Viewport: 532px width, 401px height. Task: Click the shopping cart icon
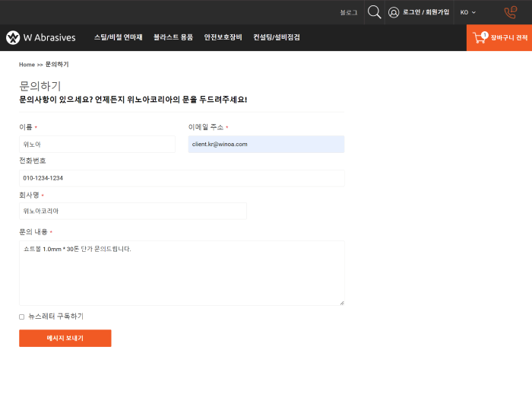pos(480,37)
